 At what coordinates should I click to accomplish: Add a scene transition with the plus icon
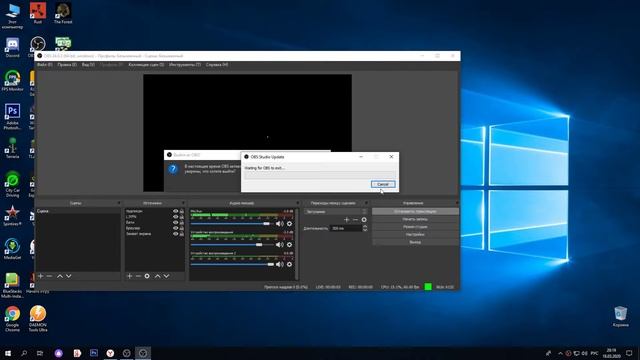[347, 220]
